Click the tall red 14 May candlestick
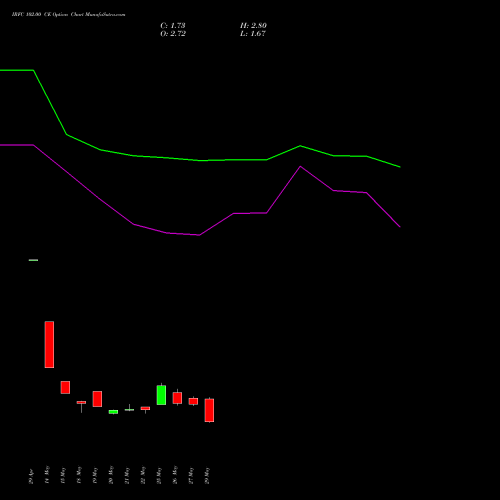This screenshot has height=500, width=500. click(x=49, y=344)
